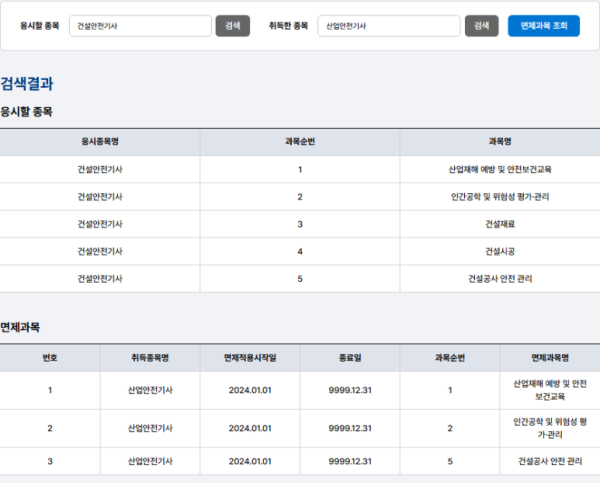Click the 면제적용시작일 column header
This screenshot has height=483, width=600.
250,358
